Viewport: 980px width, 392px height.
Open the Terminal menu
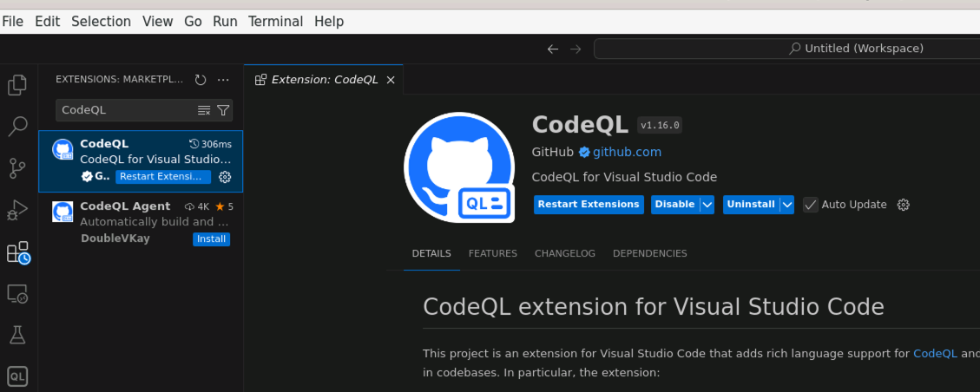click(276, 22)
